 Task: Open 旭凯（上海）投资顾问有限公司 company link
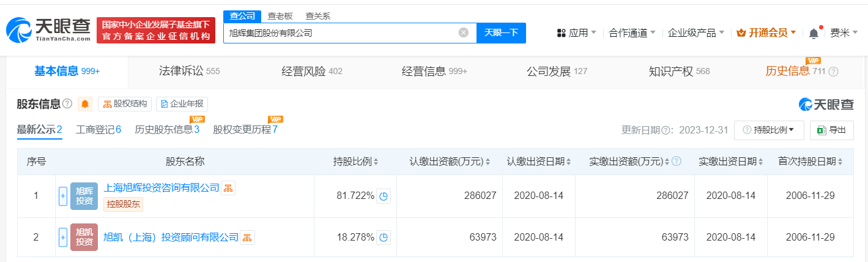pyautogui.click(x=171, y=237)
